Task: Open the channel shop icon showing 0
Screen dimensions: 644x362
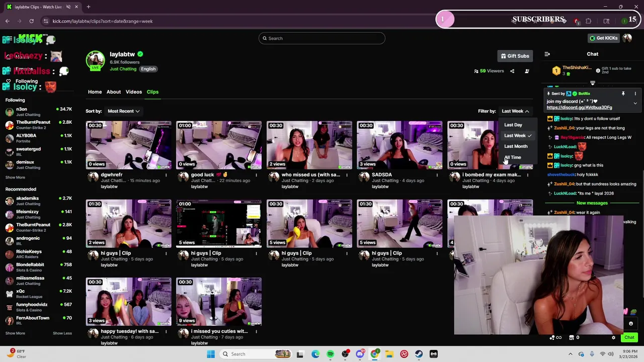Action: [x=574, y=337]
